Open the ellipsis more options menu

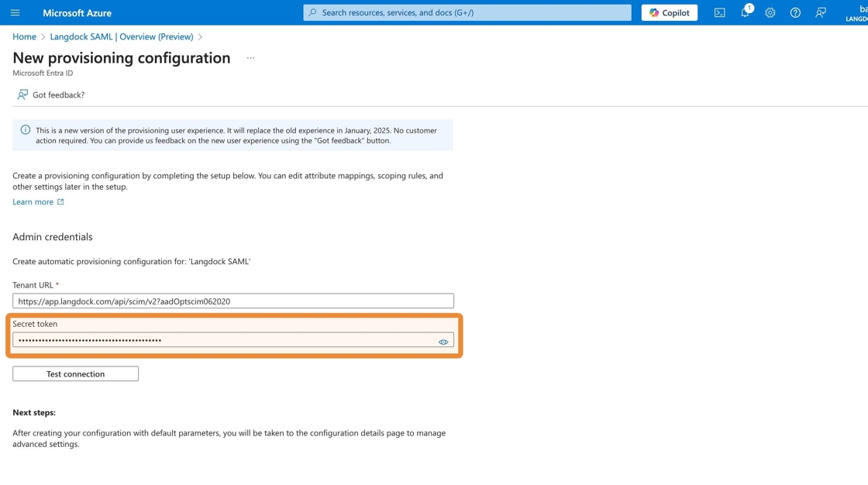click(x=251, y=58)
